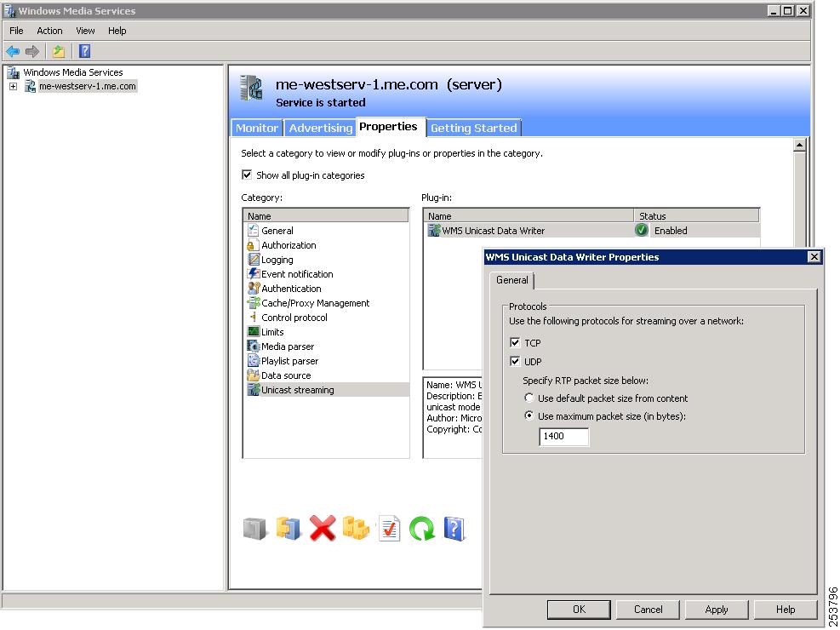This screenshot has width=840, height=630.
Task: Switch to the Getting Started tab
Action: (474, 128)
